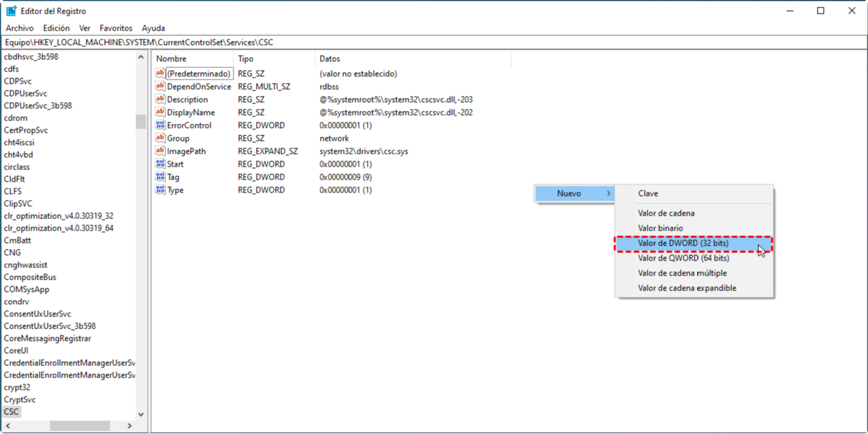Click the binary icon beside ErrorControl value
This screenshot has height=434, width=868.
[x=161, y=125]
